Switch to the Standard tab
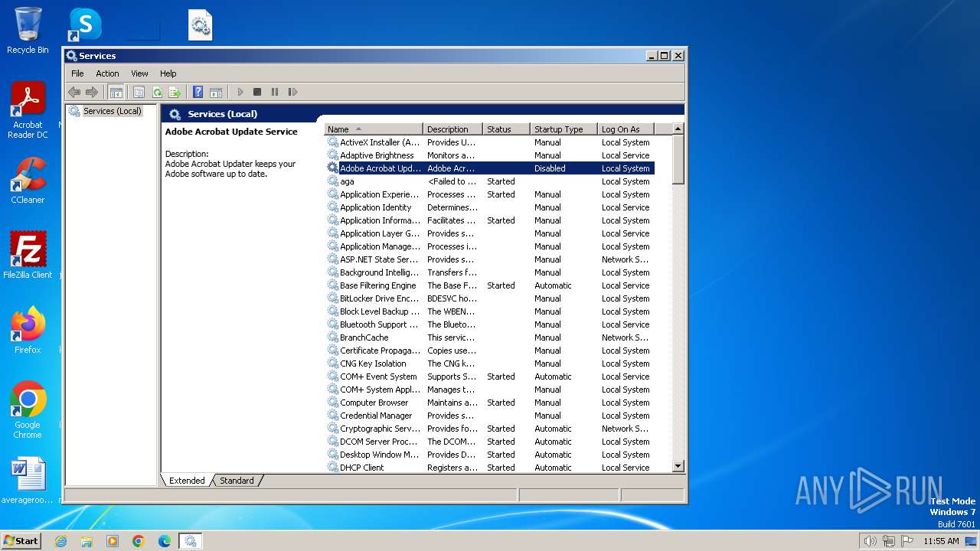Screen dimensions: 980x551 click(x=237, y=481)
